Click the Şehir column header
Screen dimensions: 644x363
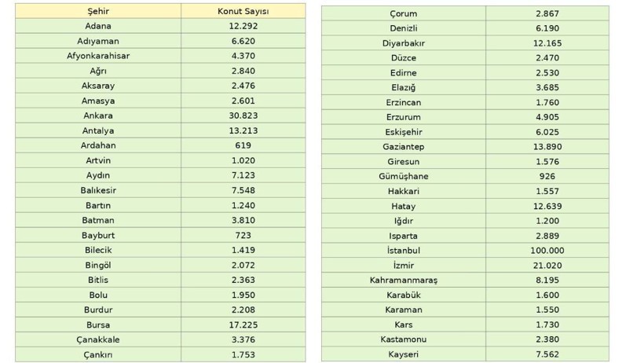[98, 11]
